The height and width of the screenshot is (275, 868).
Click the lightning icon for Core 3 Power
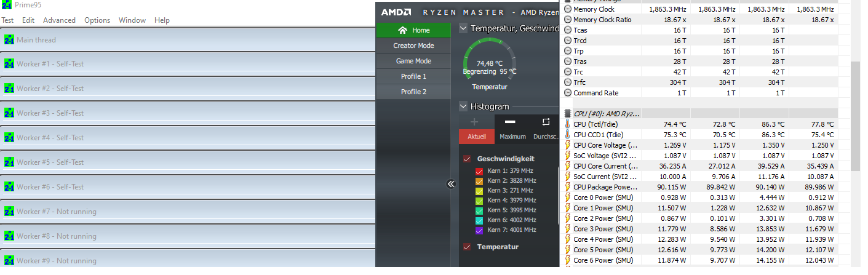coord(568,229)
